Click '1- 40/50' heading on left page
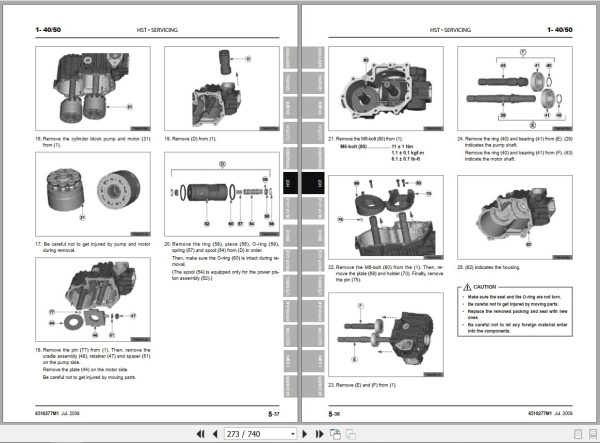Viewport: 600px width, 443px height. coord(48,29)
